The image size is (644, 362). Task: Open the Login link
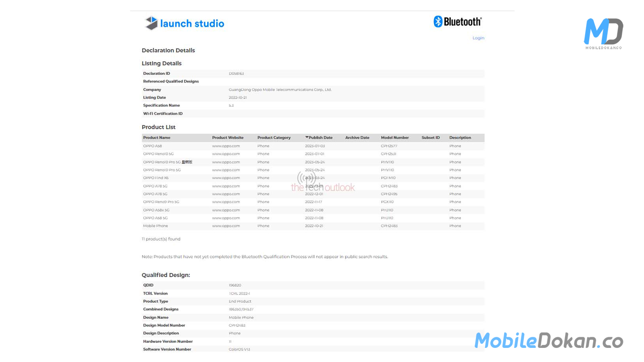coord(478,38)
